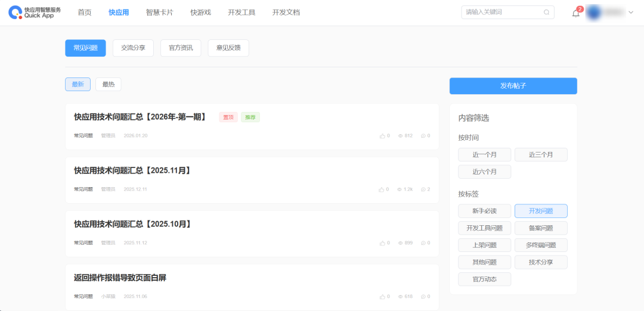
Task: Open 智慧卡片 navigation item
Action: [x=159, y=13]
